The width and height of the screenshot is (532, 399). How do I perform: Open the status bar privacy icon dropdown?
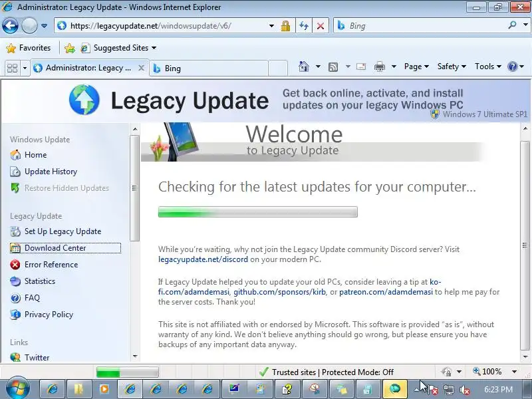click(x=459, y=372)
